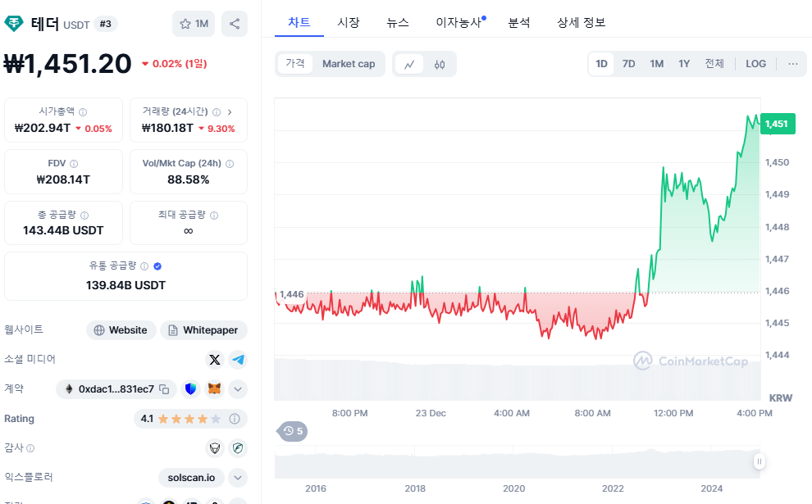
Task: Expand 24h trading volume details arrow
Action: point(230,111)
